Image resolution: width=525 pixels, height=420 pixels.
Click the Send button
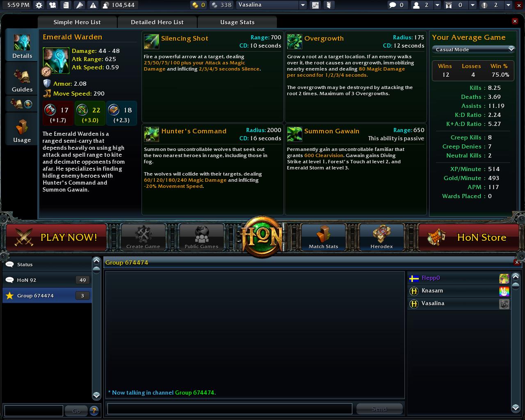pyautogui.click(x=379, y=409)
